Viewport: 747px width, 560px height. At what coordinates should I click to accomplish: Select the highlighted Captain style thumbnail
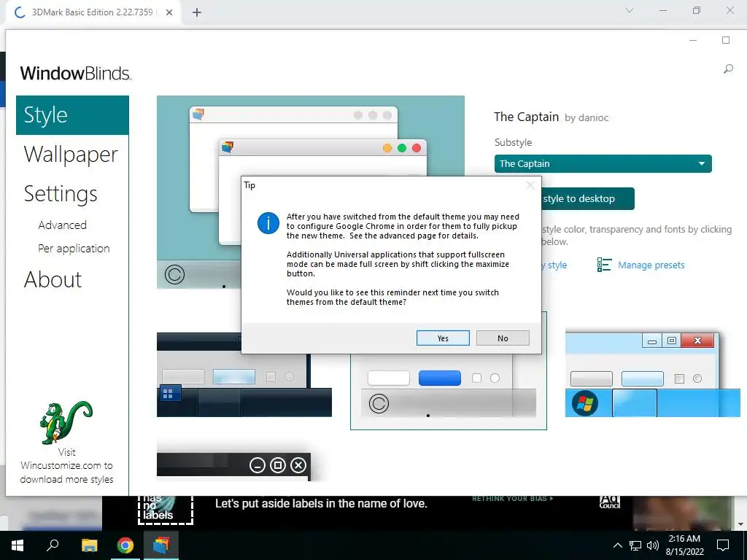pos(449,392)
